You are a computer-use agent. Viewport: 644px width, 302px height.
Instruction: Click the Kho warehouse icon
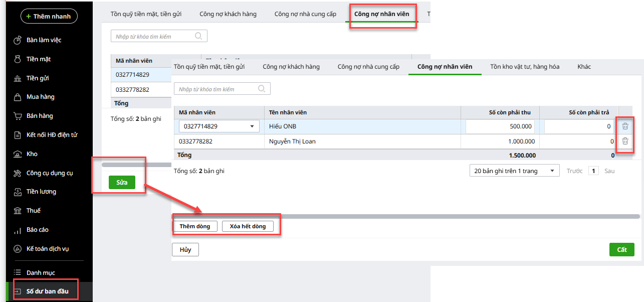(17, 154)
